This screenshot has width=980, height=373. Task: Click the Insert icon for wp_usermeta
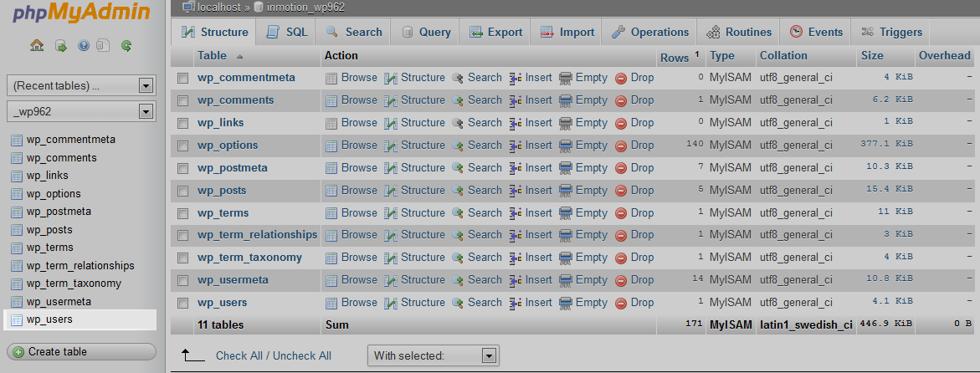[516, 280]
